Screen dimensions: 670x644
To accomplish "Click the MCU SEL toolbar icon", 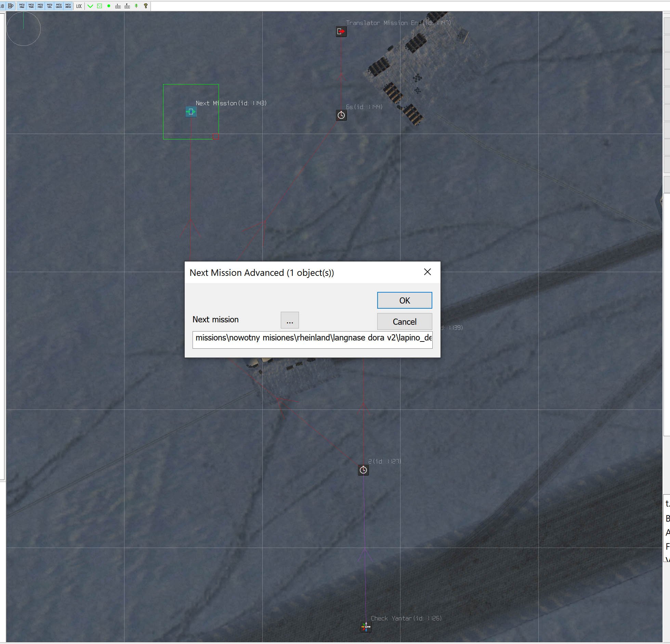I will point(50,6).
